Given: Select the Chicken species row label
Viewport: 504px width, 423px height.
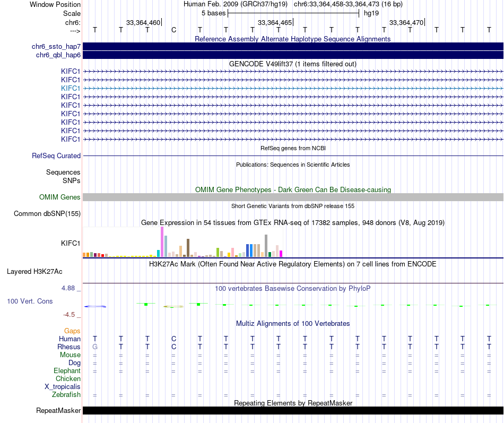Looking at the screenshot, I should 68,379.
